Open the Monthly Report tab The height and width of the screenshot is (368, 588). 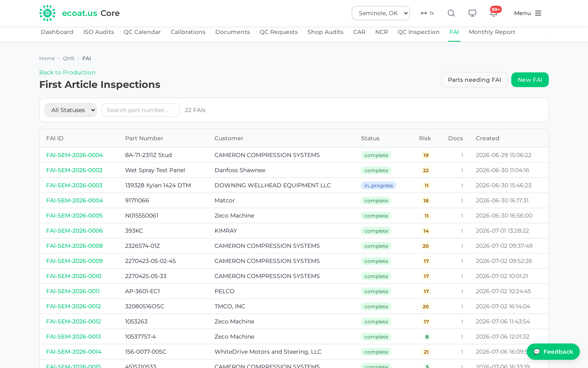coord(492,32)
